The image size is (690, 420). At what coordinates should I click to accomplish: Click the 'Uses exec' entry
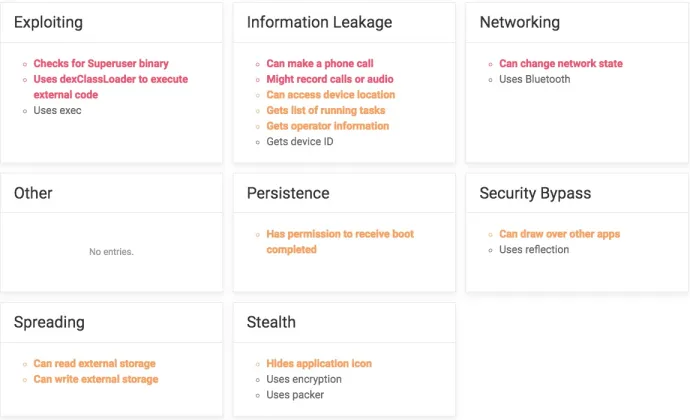pos(57,111)
